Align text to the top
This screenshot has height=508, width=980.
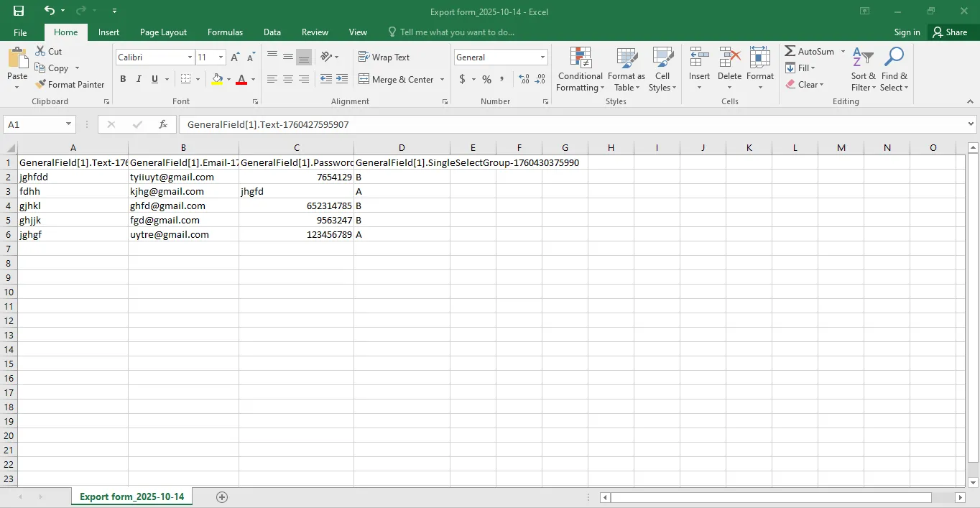coord(272,57)
